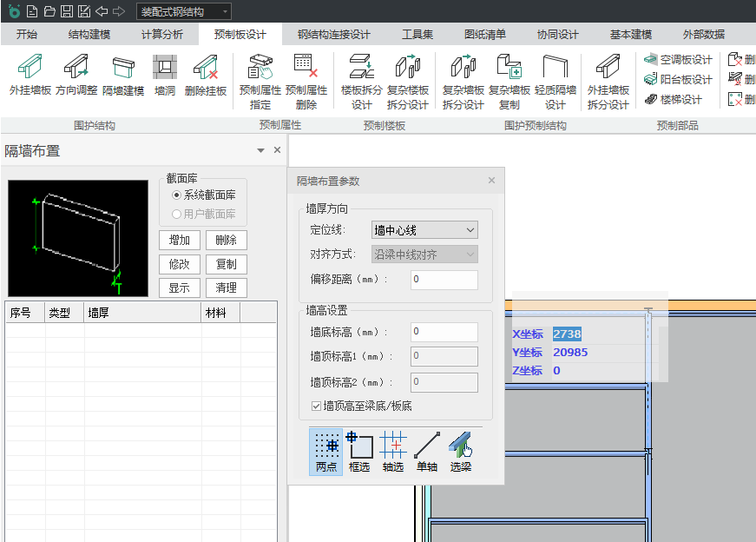Select 系统截面库 radio button
Image resolution: width=756 pixels, height=542 pixels.
pos(177,195)
